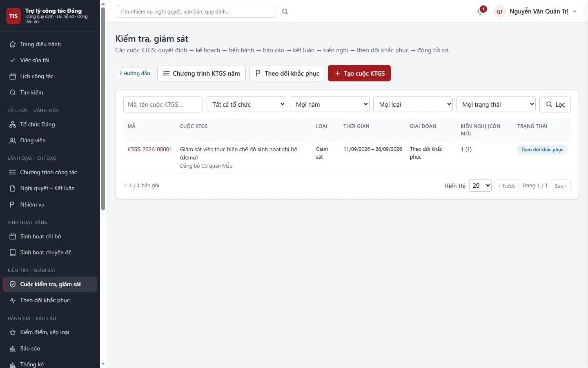Go to next page with Sau
The height and width of the screenshot is (368, 588).
(x=561, y=186)
